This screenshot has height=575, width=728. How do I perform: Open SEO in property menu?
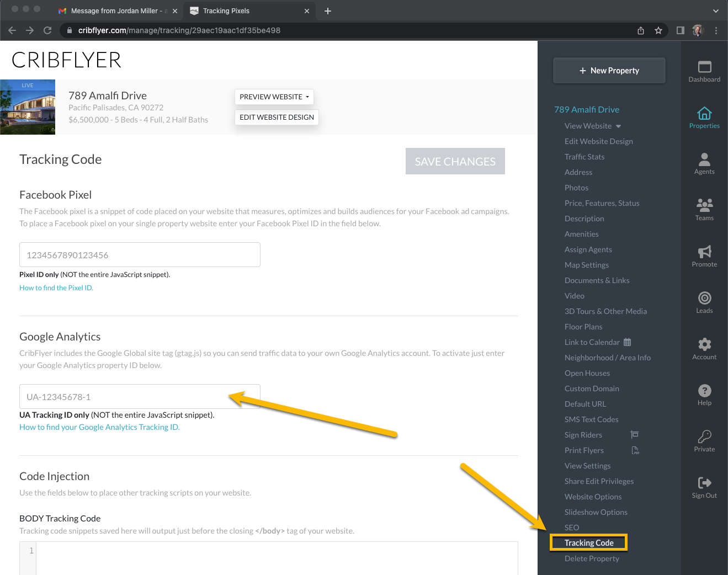[571, 528]
